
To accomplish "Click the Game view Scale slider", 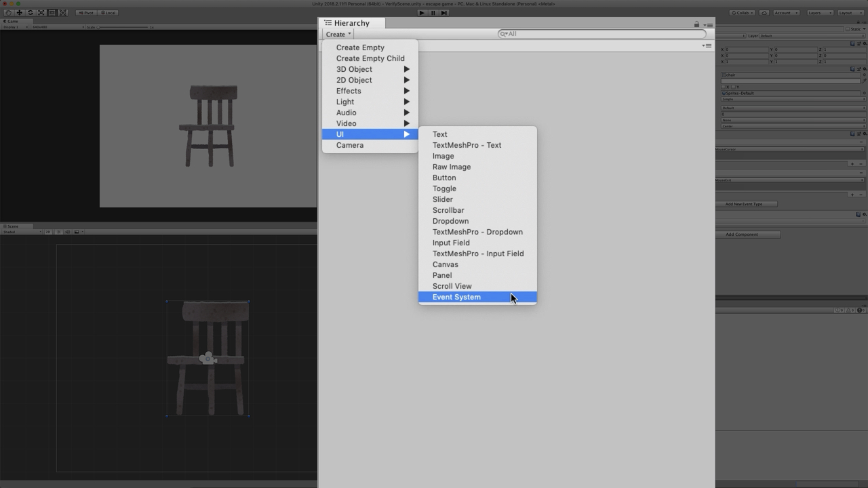I will pos(123,27).
